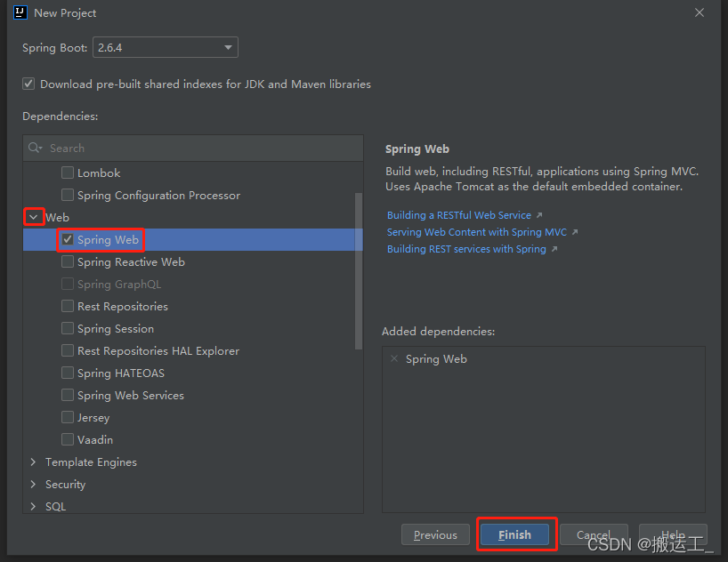The image size is (728, 562).
Task: Open the Help button
Action: coord(673,534)
